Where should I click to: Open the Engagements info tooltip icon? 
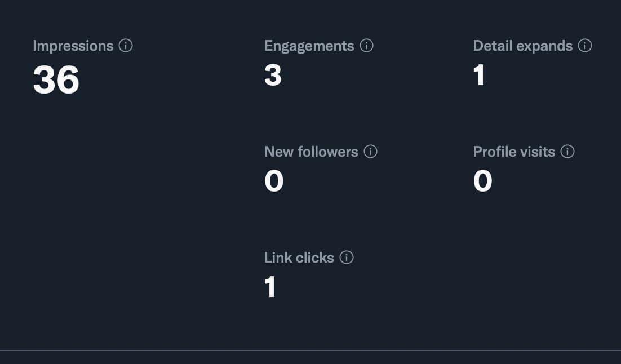click(367, 46)
